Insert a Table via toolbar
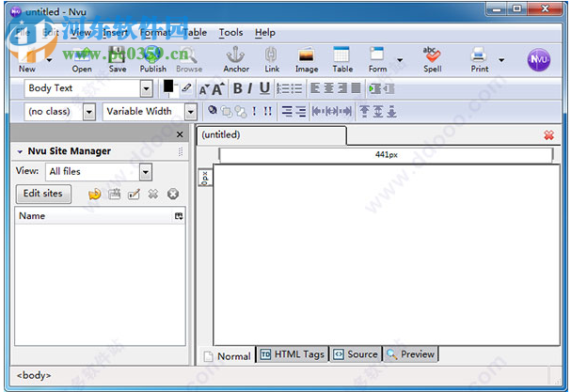The height and width of the screenshot is (392, 571). [342, 59]
